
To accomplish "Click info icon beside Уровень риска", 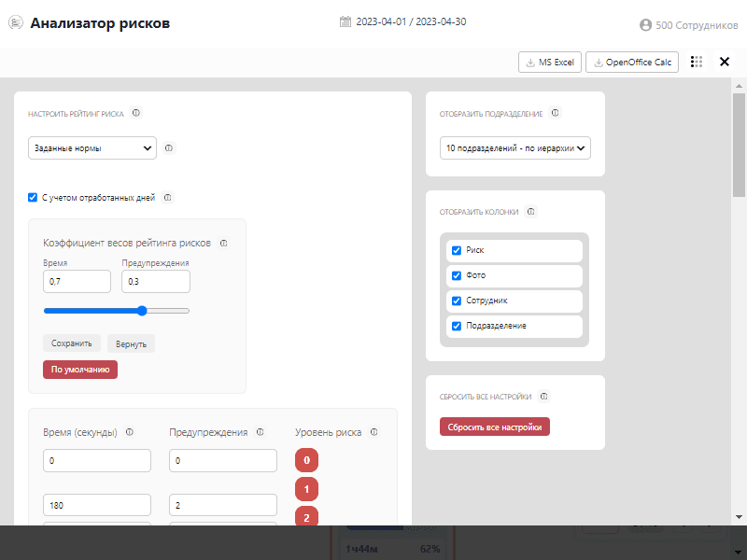I will click(x=373, y=432).
